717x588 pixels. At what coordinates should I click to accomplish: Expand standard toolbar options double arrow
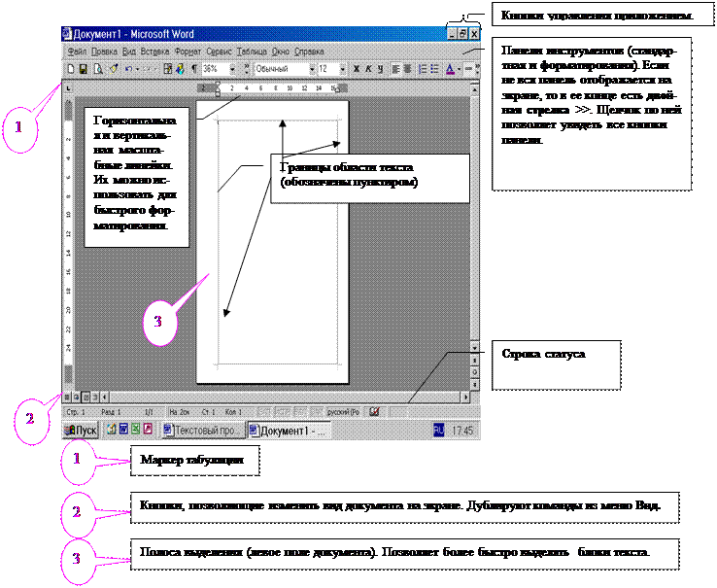pyautogui.click(x=247, y=69)
